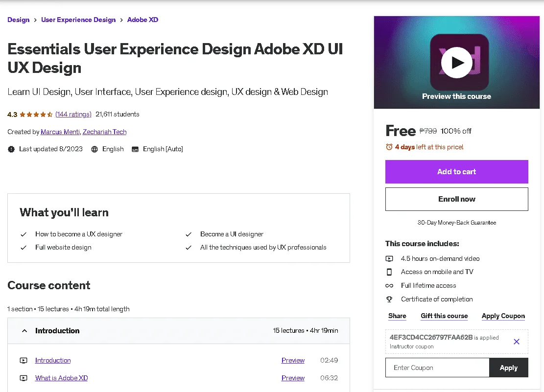The image size is (544, 392).
Task: Click the checkmark beside Full website design
Action: [23, 248]
